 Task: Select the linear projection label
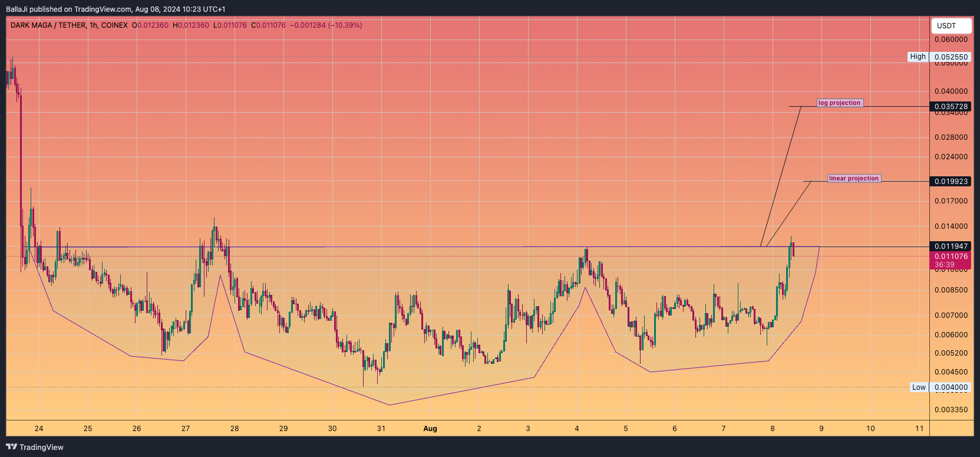(854, 178)
